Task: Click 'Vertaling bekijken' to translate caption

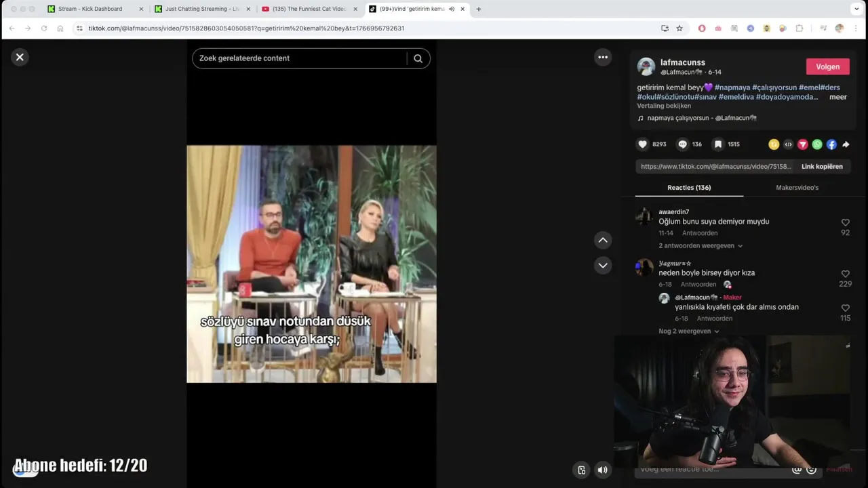Action: click(x=664, y=106)
